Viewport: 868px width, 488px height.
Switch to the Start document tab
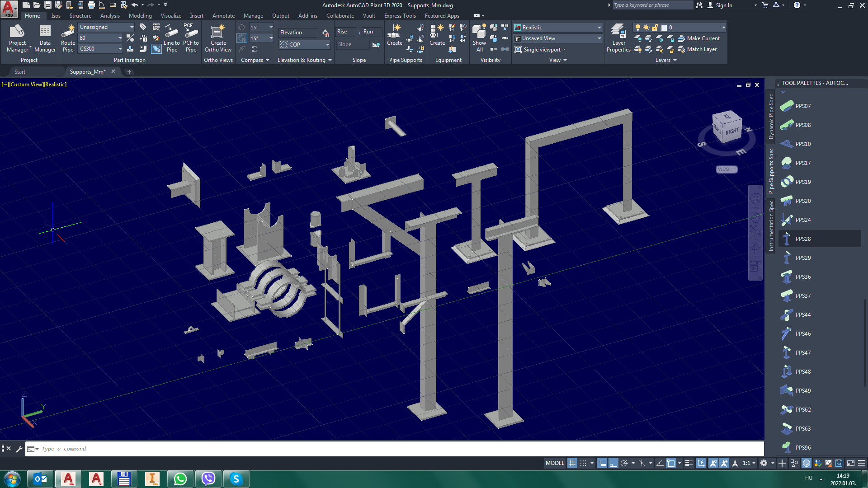click(20, 72)
